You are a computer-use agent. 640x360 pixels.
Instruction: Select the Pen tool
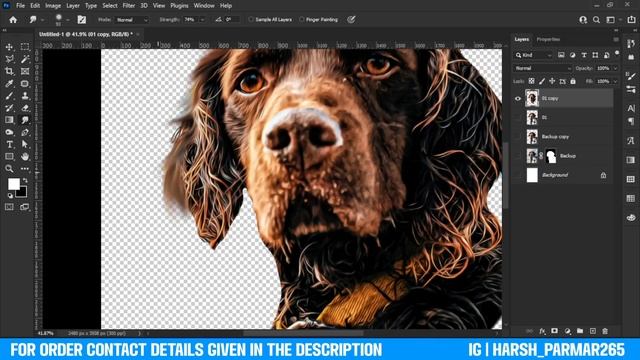tap(25, 132)
